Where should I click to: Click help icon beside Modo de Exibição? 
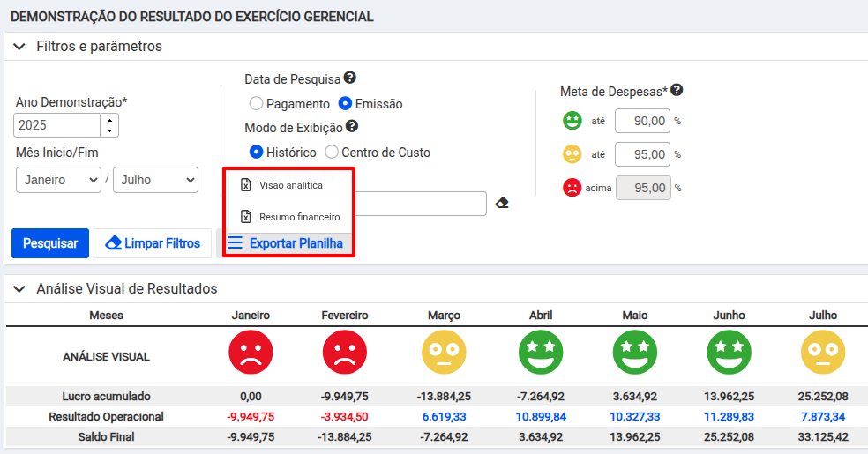pos(352,127)
